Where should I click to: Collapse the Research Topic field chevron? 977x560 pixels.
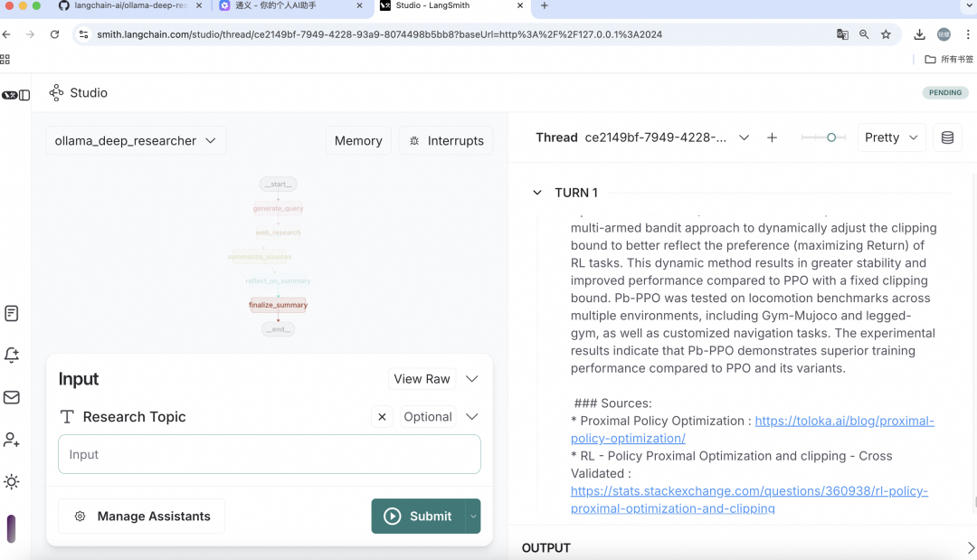[x=471, y=417]
